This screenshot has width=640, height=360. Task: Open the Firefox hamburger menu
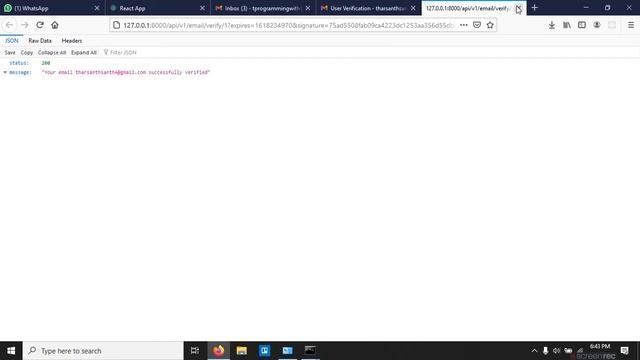coord(631,25)
